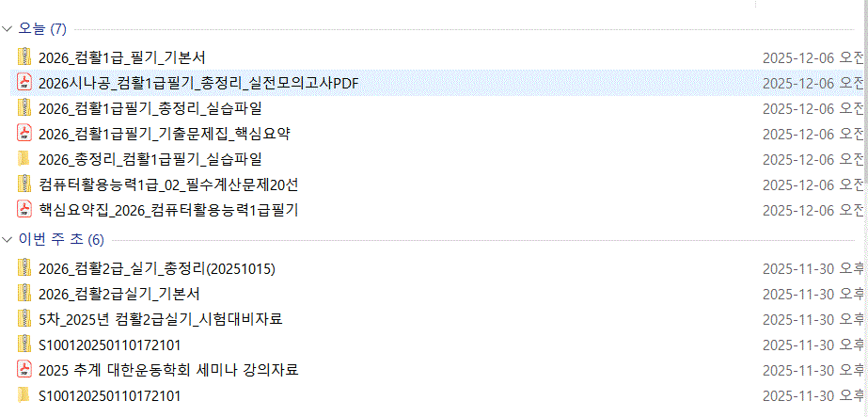Click the zip archive icon for S100120250110172101
Screen dimensions: 868x417
tap(24, 345)
